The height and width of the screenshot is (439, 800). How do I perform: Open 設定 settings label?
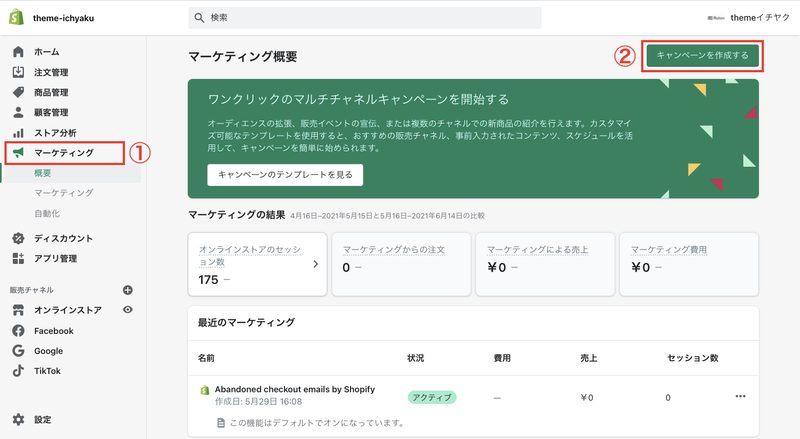coord(42,420)
